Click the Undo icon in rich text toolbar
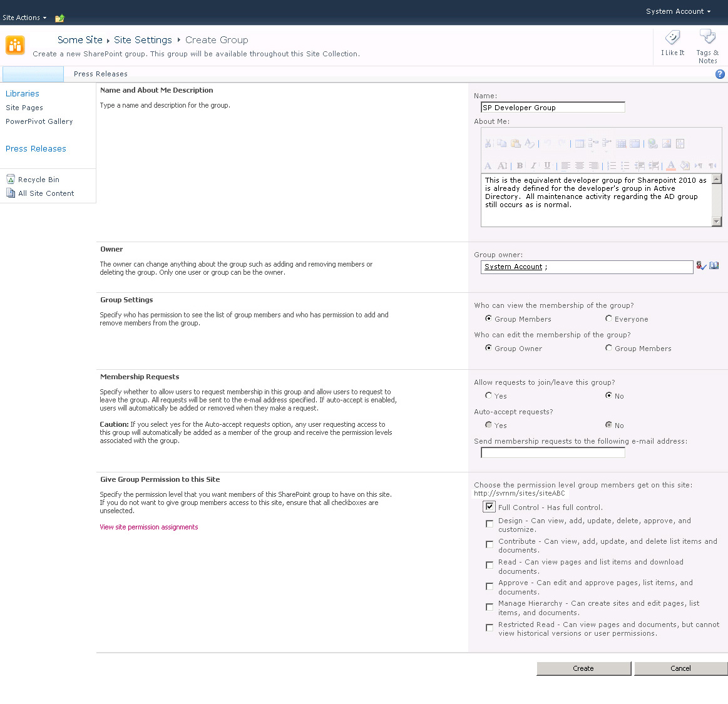This screenshot has height=704, width=728. coord(547,143)
